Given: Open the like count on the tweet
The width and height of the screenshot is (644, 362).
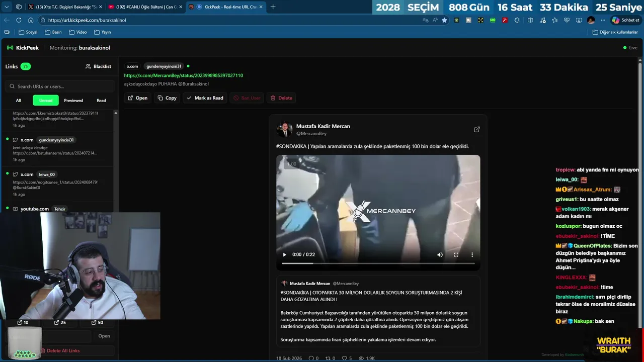Looking at the screenshot, I should [347, 358].
